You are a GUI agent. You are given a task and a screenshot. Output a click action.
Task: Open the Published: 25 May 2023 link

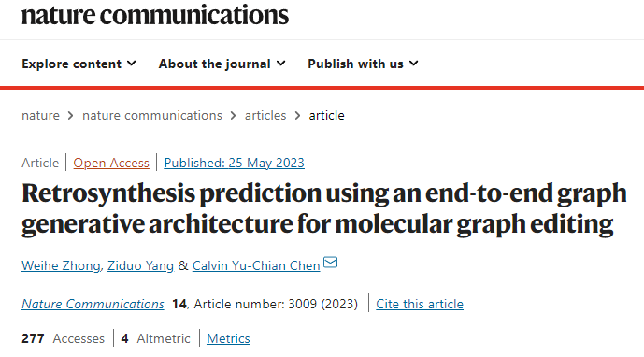point(234,164)
